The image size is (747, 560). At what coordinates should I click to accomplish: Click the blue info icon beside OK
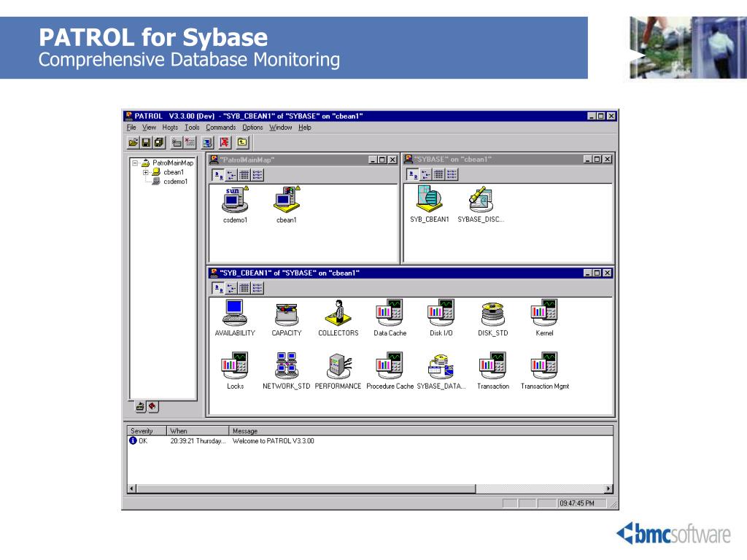coord(133,441)
